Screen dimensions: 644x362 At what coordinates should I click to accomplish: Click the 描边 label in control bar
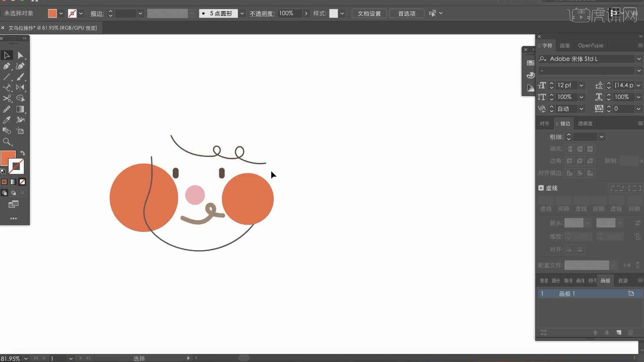[x=97, y=13]
